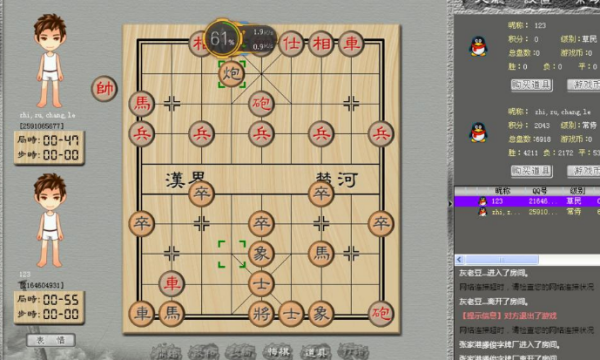Select the zhi,z... row in the player list
This screenshot has height=360, width=600.
(x=527, y=212)
